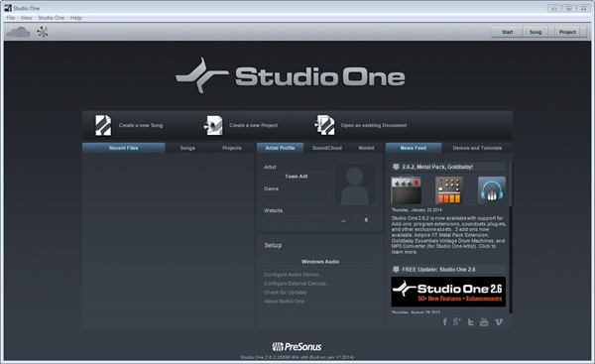Click the Create a new Project icon
This screenshot has width=595, height=364.
(x=213, y=125)
